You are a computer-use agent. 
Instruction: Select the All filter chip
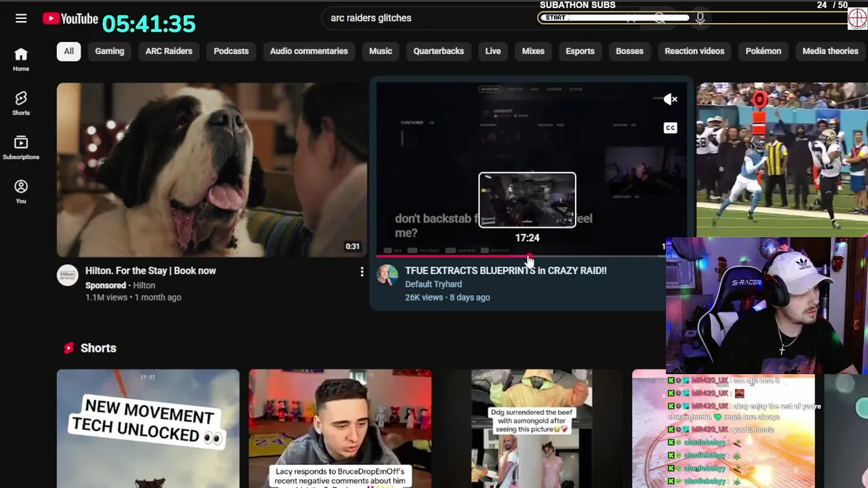(x=68, y=51)
